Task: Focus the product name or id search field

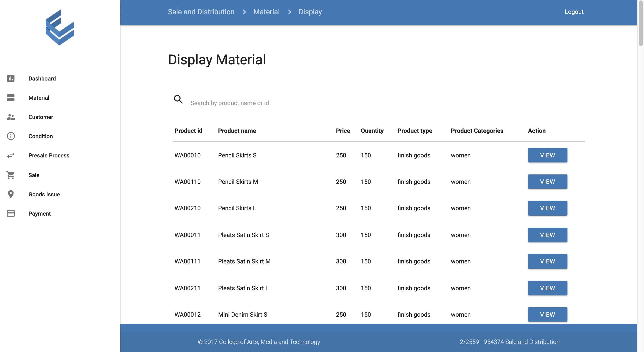Action: [388, 103]
